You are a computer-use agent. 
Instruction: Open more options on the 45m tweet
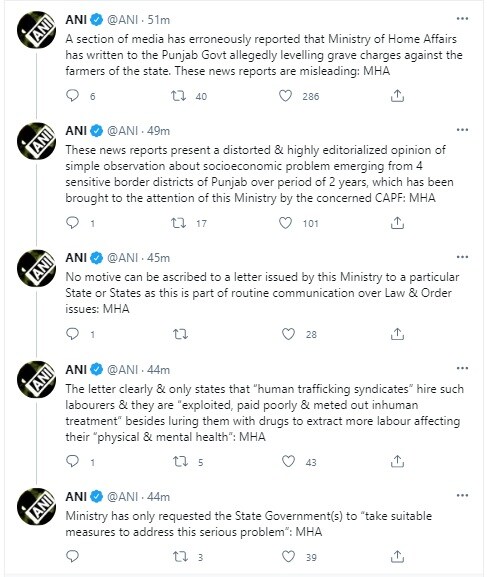462,257
